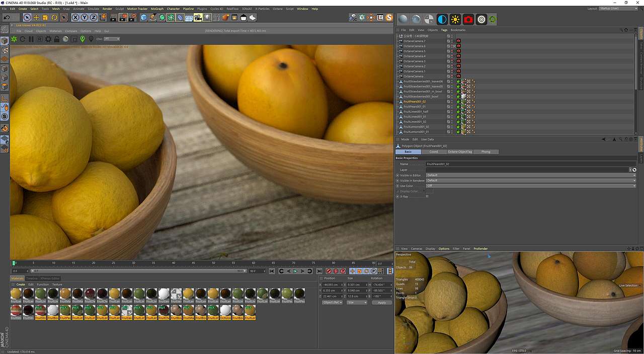Click the Undo arrow in main toolbar
The height and width of the screenshot is (354, 644).
pyautogui.click(x=7, y=17)
